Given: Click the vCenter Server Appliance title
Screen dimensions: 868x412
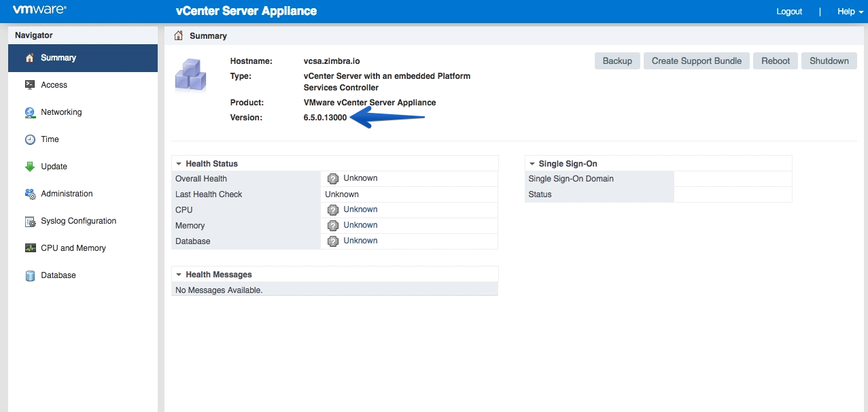Looking at the screenshot, I should point(246,12).
